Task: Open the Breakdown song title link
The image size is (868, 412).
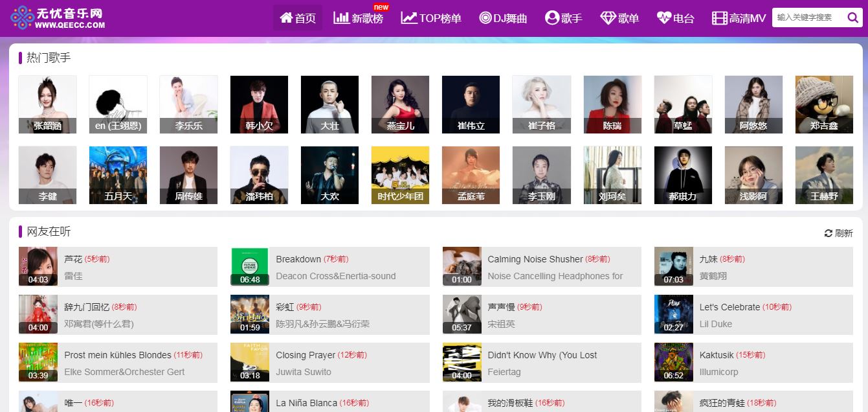Action: (x=298, y=259)
